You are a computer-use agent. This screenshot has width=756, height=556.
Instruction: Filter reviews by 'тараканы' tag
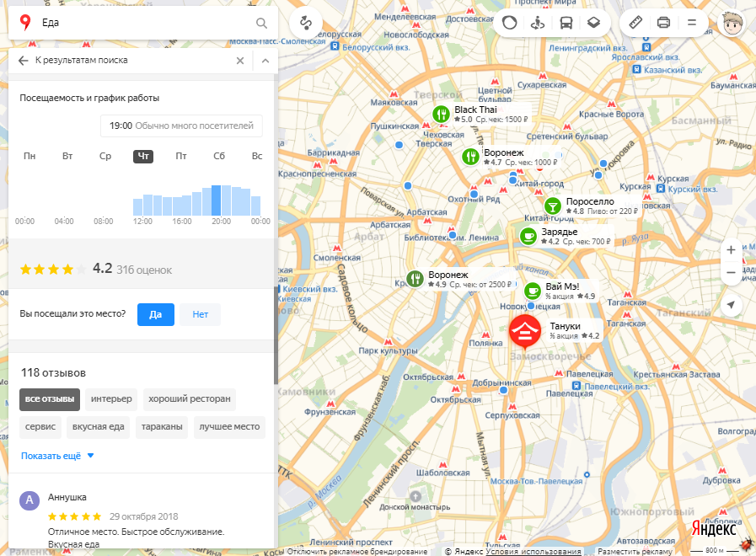pos(162,427)
